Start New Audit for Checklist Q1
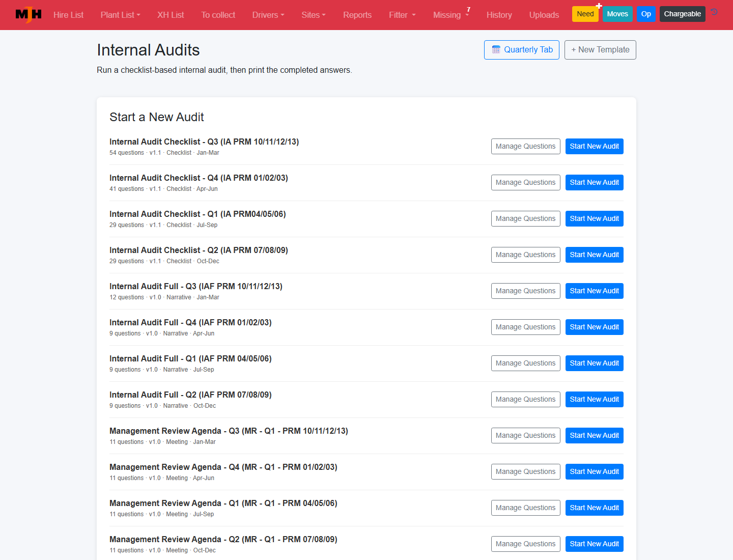 pos(594,218)
